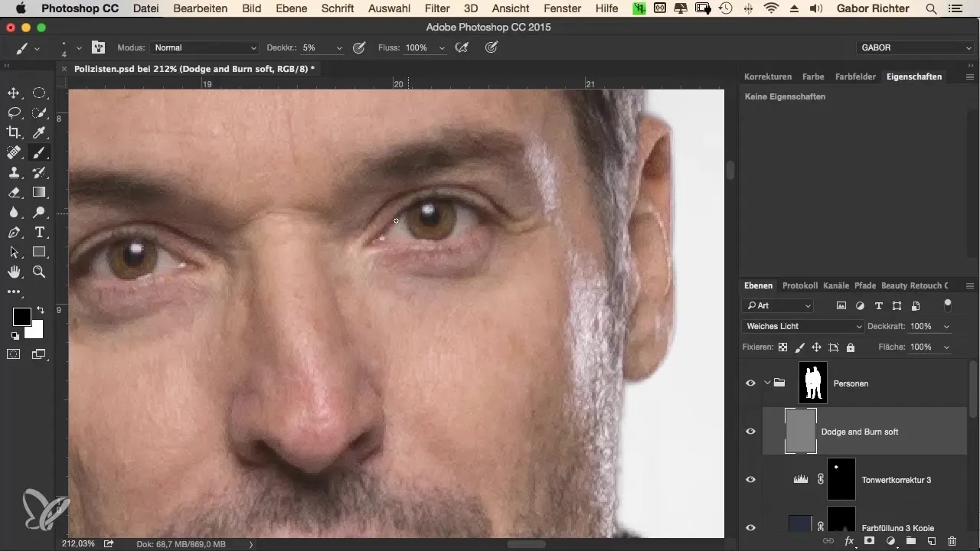Viewport: 980px width, 551px height.
Task: Swap foreground and background colors
Action: [x=40, y=311]
